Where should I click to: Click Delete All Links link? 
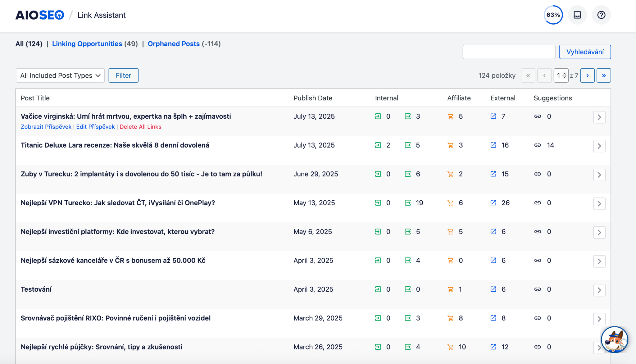point(140,127)
